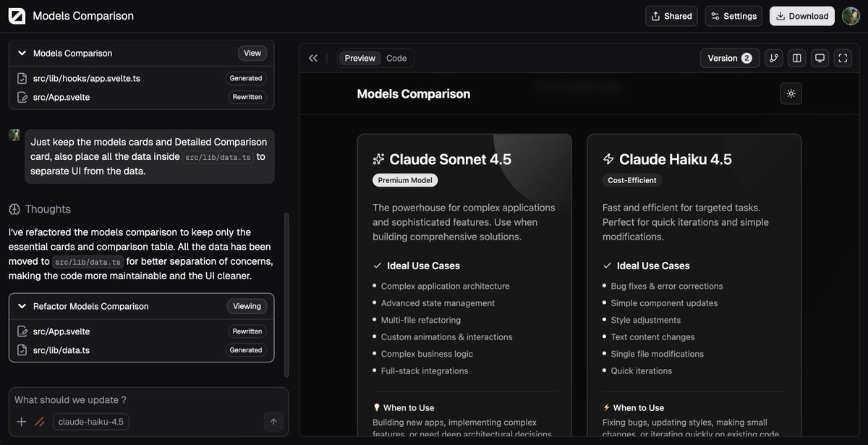Download the project

point(801,16)
